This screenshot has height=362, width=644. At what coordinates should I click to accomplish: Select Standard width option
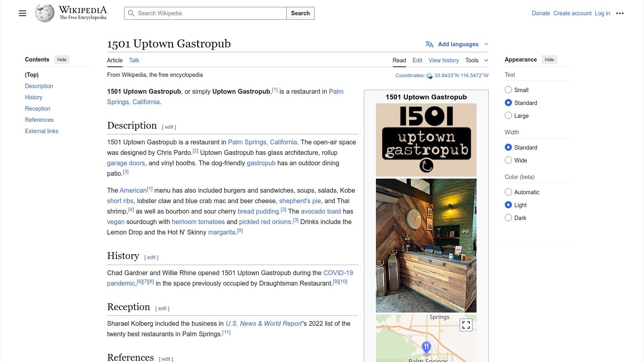(x=508, y=147)
